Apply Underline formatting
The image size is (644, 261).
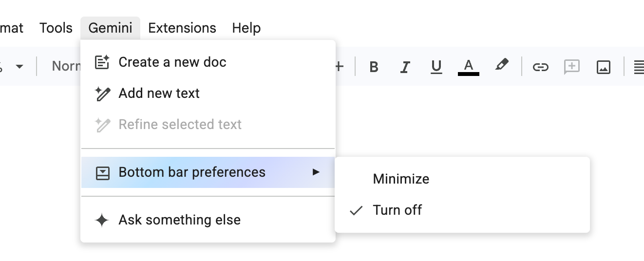[x=436, y=67]
